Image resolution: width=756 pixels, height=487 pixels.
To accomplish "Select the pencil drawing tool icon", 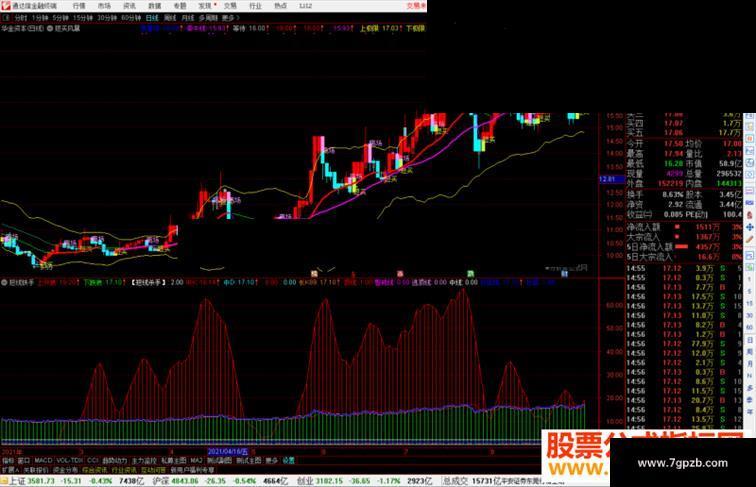I will click(750, 239).
